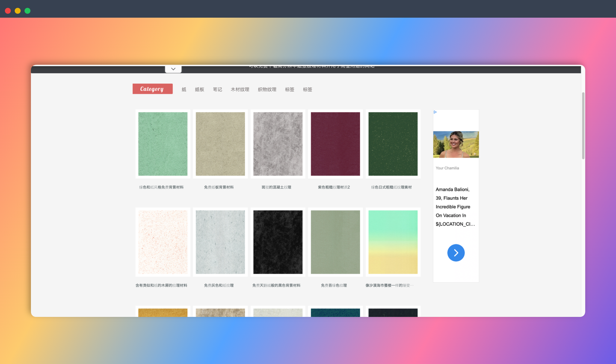The image size is (616, 364).
Task: Open the 含有类似和纸的木屑的纹理材料 link
Action: 161,285
